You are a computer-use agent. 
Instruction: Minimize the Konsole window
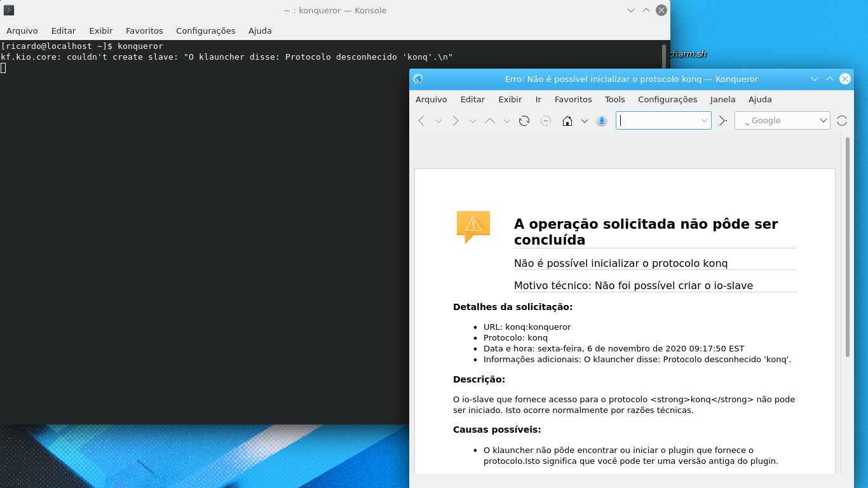coord(631,10)
